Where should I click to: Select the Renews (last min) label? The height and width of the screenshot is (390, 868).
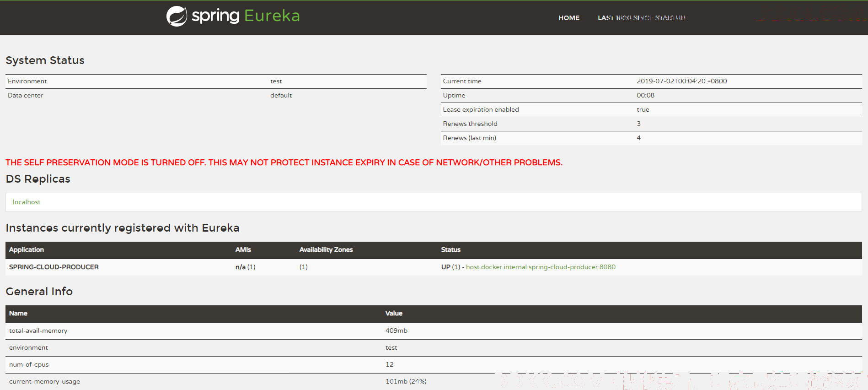click(x=470, y=138)
